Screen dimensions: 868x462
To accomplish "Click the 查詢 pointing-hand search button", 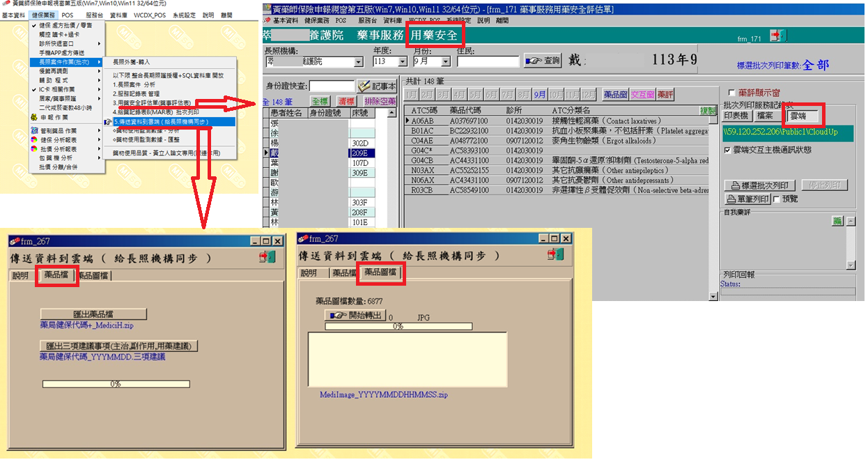I will click(542, 61).
